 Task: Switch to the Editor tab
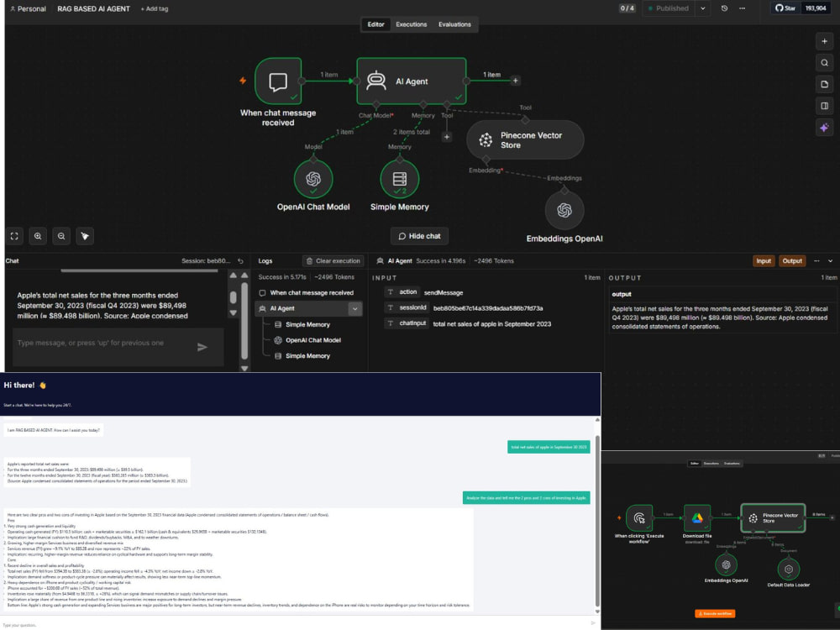375,24
